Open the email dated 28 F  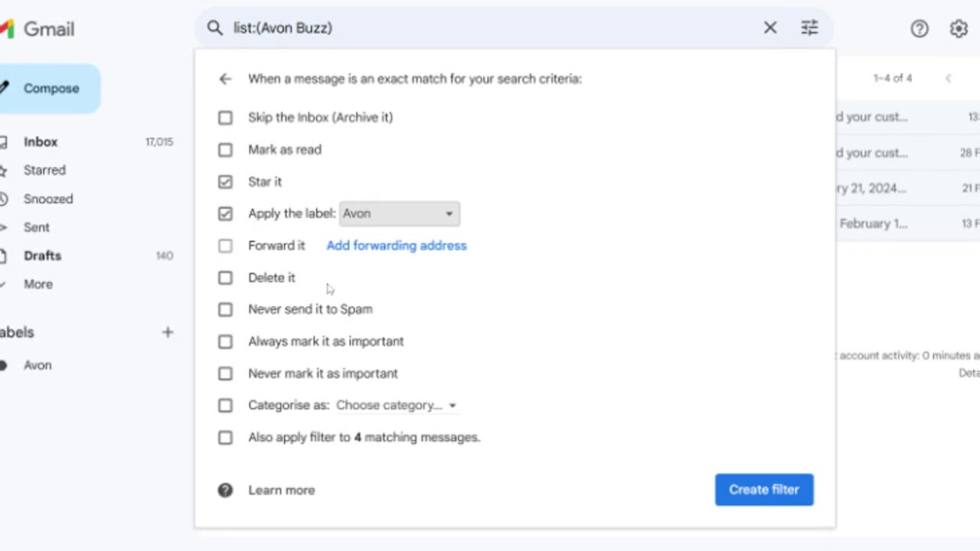pos(908,153)
